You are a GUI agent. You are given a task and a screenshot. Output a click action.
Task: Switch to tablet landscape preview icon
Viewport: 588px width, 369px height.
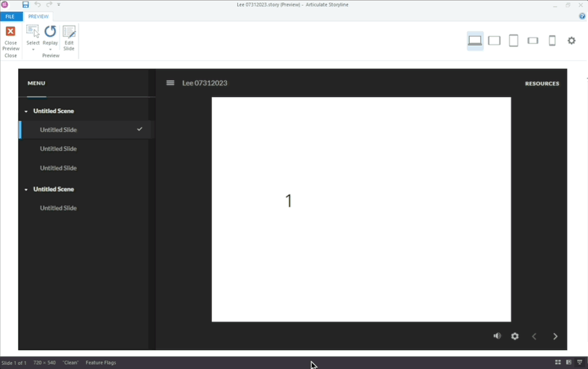(x=494, y=41)
